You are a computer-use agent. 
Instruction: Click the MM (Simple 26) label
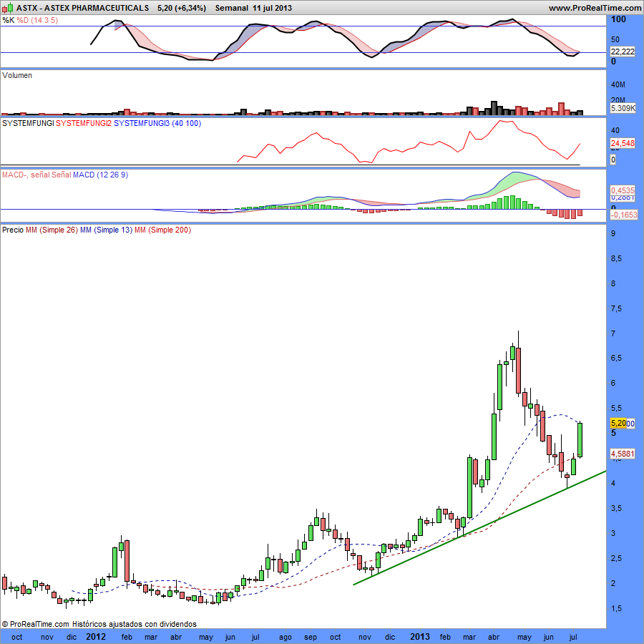click(x=52, y=230)
